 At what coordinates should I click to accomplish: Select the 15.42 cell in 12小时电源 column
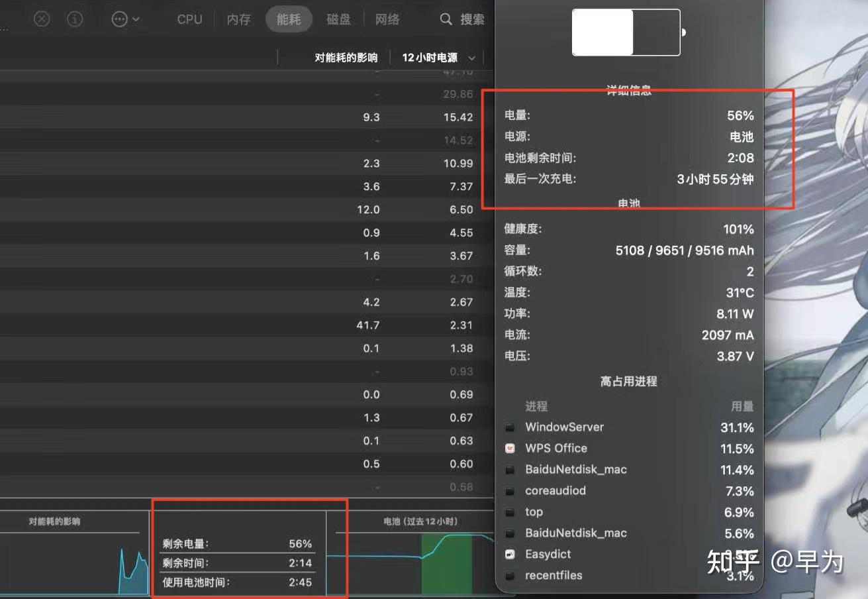(x=458, y=117)
